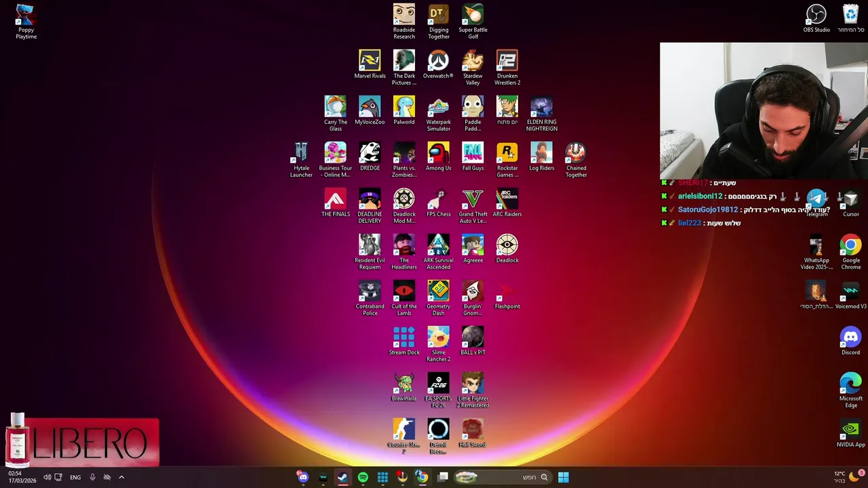Select the Super Battle Golf icon

pos(473,22)
